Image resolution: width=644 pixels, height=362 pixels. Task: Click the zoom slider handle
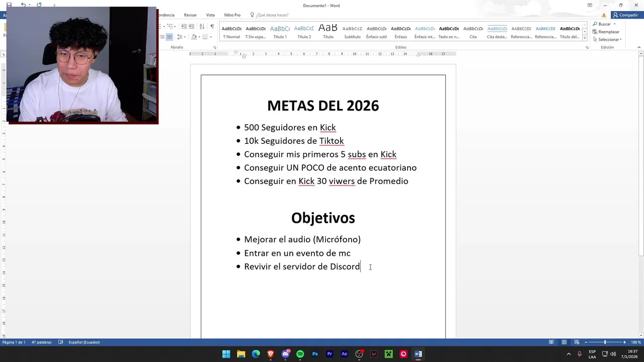click(605, 342)
